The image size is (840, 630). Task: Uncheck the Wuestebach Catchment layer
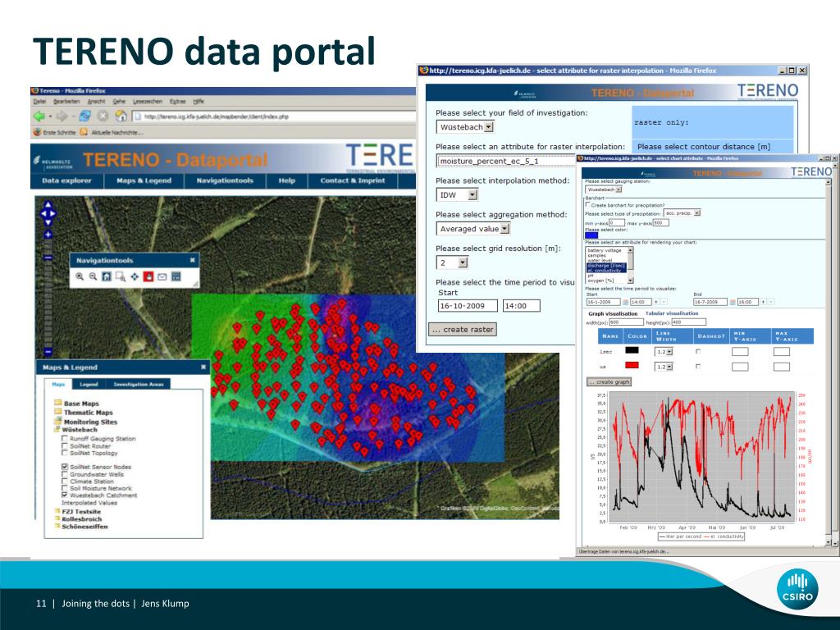(x=65, y=495)
